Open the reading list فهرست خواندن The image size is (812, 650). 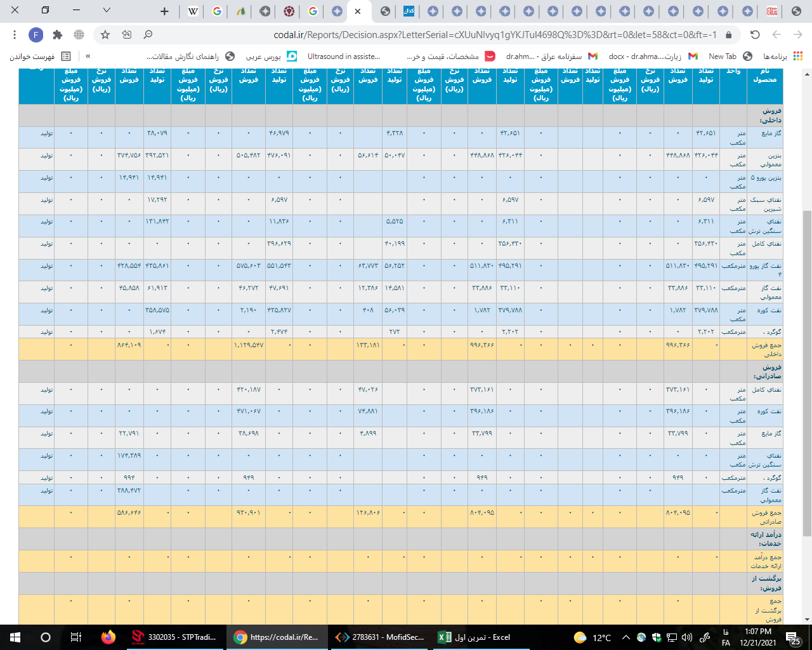click(40, 56)
